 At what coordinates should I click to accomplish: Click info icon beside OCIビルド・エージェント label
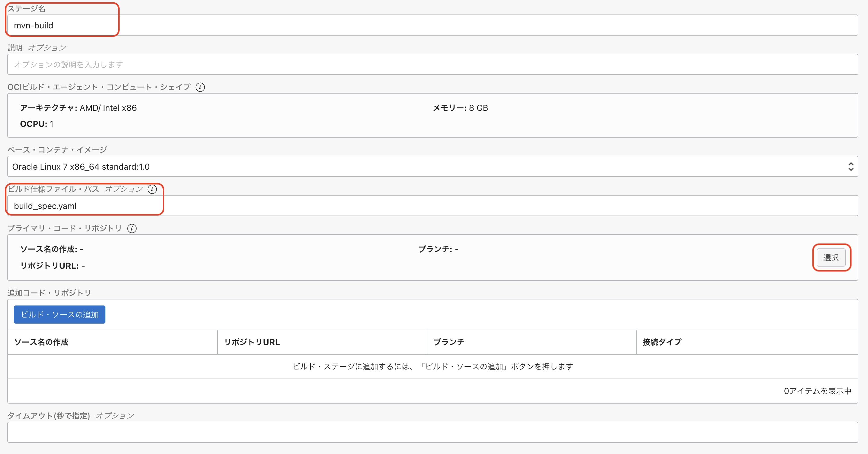tap(200, 87)
